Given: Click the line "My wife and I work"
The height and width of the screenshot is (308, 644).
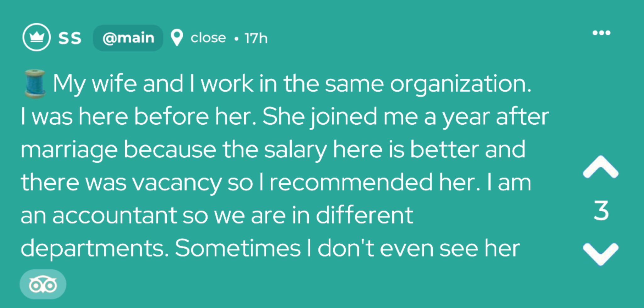Looking at the screenshot, I should coord(154,84).
